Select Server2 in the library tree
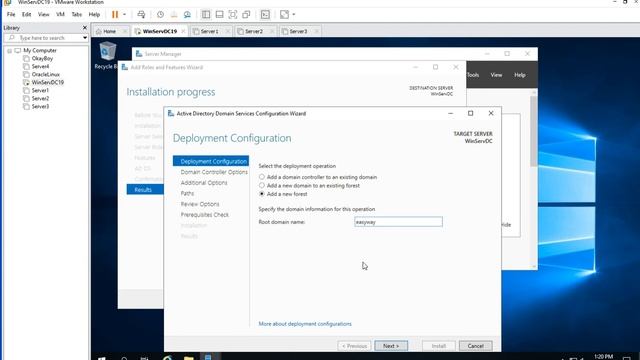Screen dimensions: 640x360 [40, 98]
